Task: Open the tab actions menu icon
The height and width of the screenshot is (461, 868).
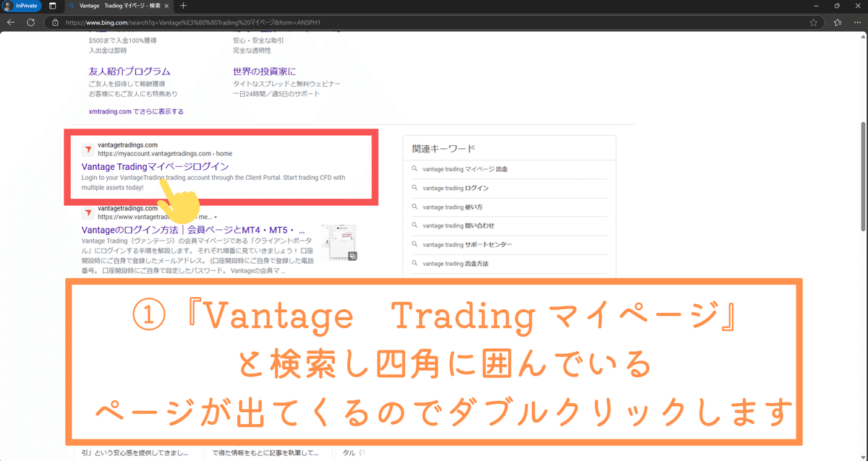Action: point(53,5)
